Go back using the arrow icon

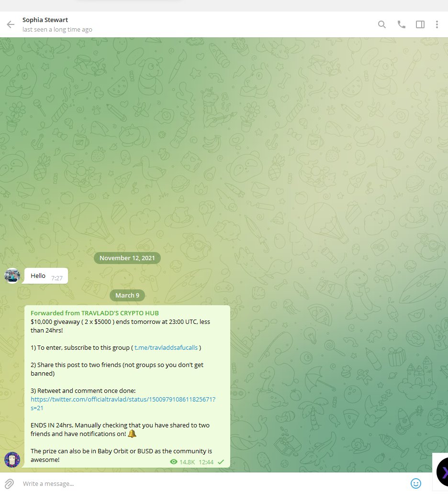11,24
